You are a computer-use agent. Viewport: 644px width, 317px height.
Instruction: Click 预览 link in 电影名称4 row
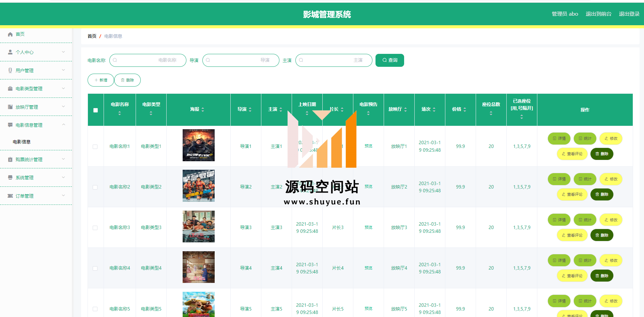point(368,268)
